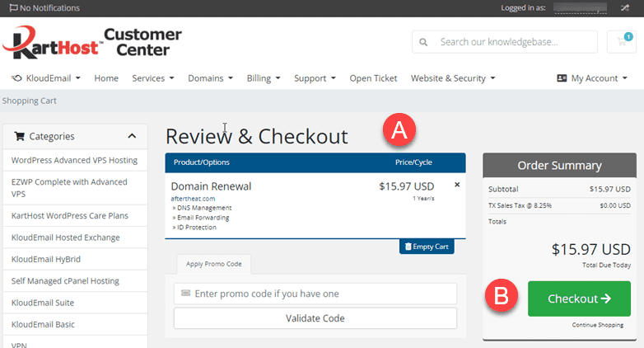Click My Account card icon

[x=562, y=78]
